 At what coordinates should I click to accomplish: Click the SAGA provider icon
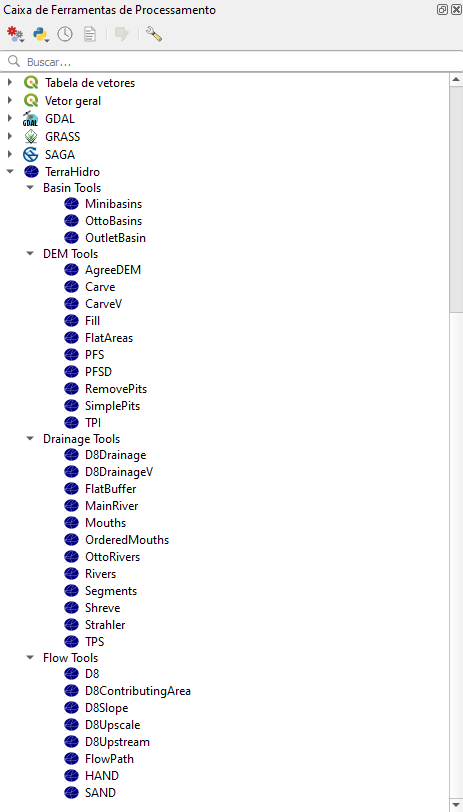(x=31, y=154)
